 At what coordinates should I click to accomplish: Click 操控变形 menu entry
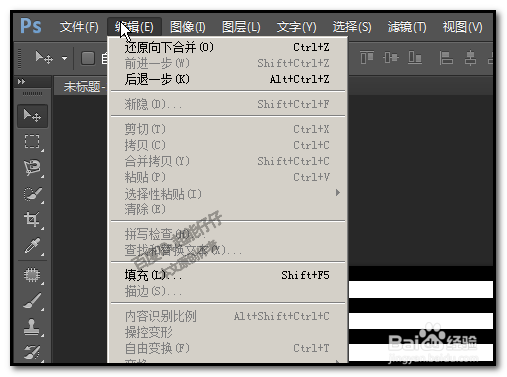coord(228,332)
